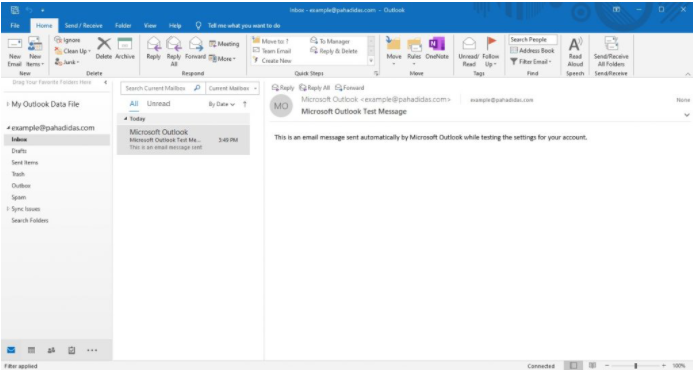This screenshot has width=693, height=381.
Task: Click the Search Current Mailbox field
Action: point(162,88)
